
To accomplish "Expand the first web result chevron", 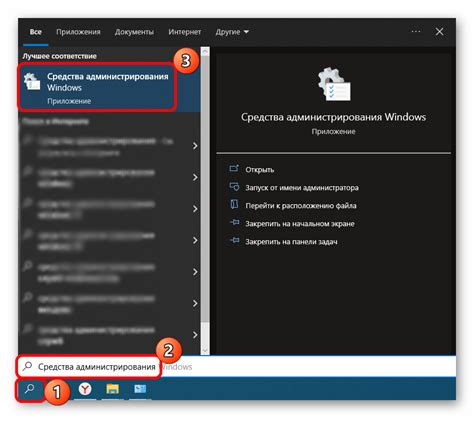I will coord(195,146).
